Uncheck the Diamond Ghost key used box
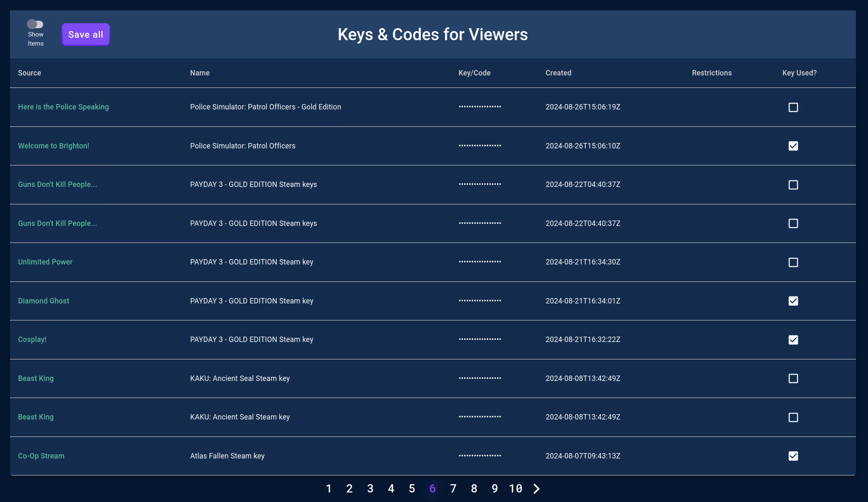 pos(793,301)
